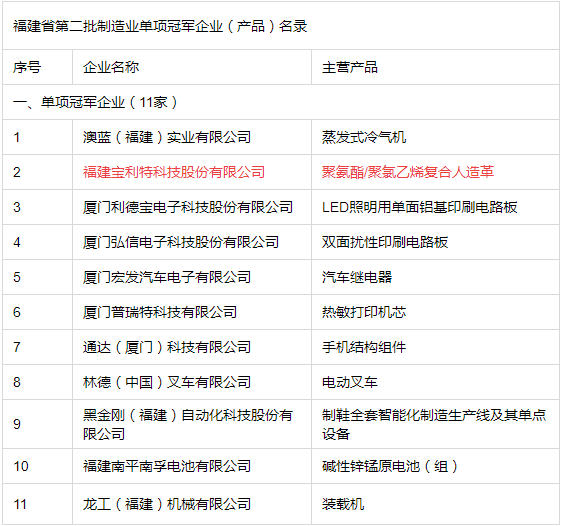
Task: Select the table title 福建省第二批制造业单项冠军企业名录
Action: pyautogui.click(x=160, y=26)
